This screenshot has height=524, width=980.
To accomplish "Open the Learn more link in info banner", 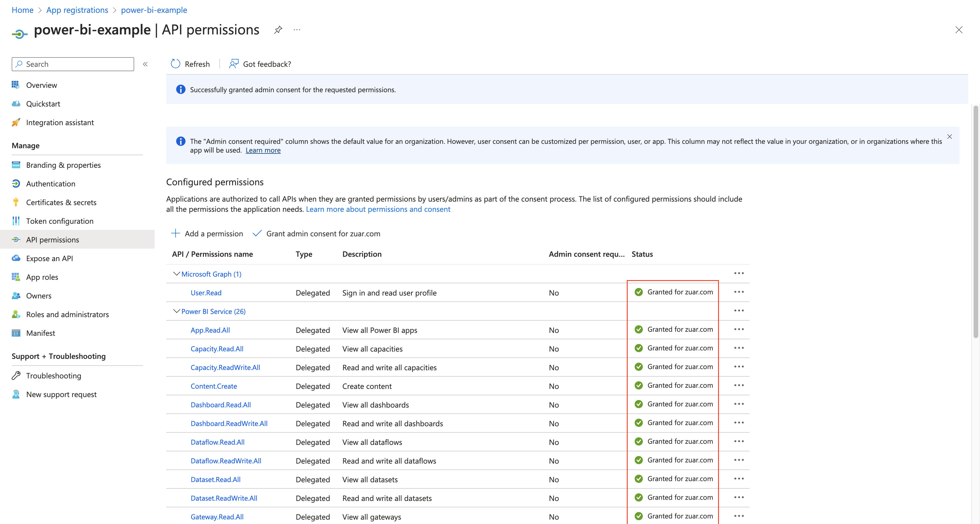I will tap(263, 150).
